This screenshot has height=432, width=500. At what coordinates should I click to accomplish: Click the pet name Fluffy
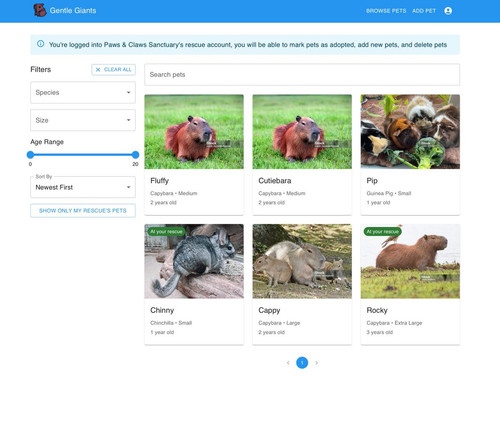[160, 181]
